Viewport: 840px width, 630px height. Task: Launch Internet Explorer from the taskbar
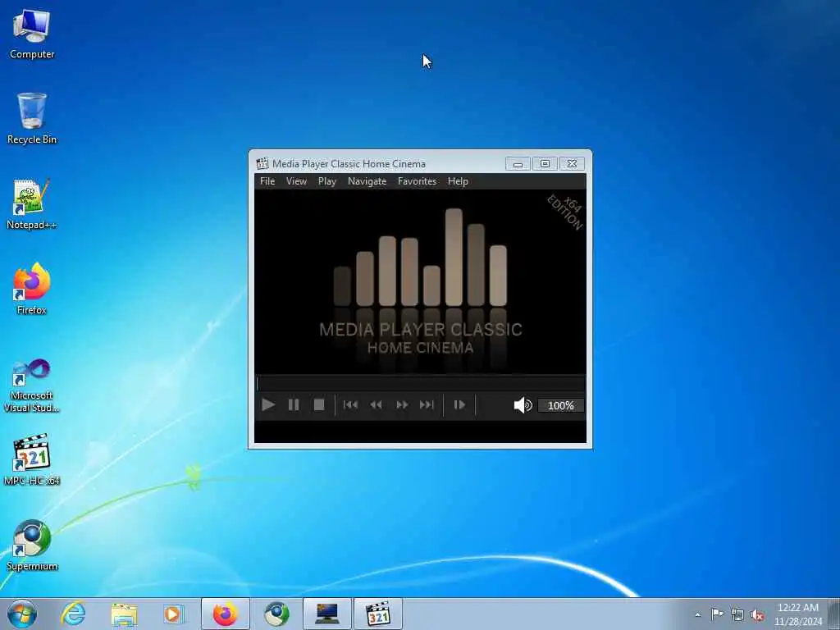pyautogui.click(x=73, y=614)
